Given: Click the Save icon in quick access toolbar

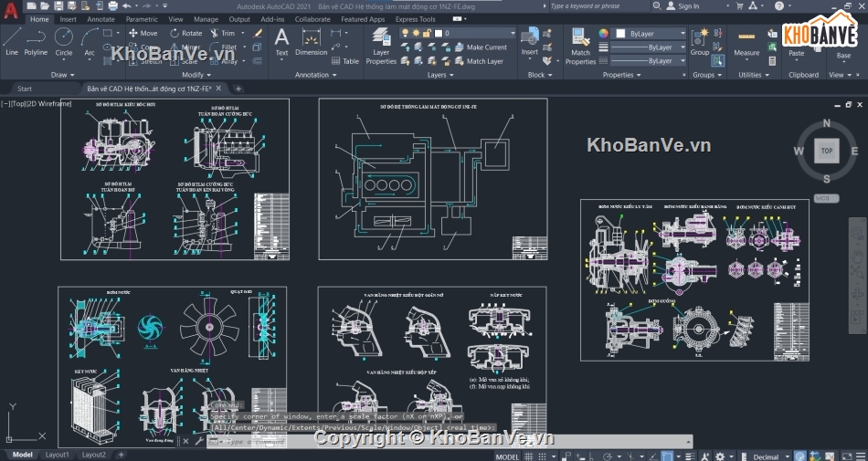Looking at the screenshot, I should pyautogui.click(x=58, y=6).
